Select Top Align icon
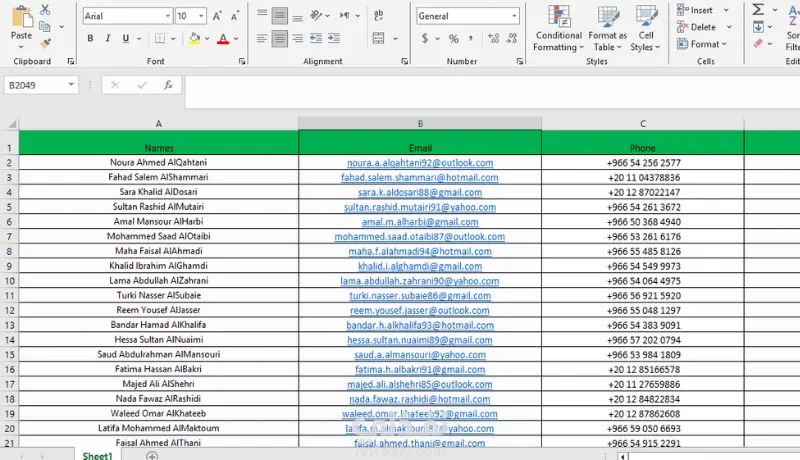This screenshot has width=800, height=460. pos(262,15)
